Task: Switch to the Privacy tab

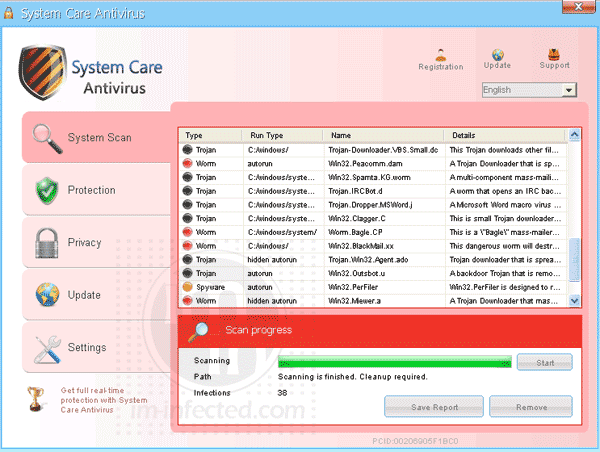Action: (x=96, y=243)
